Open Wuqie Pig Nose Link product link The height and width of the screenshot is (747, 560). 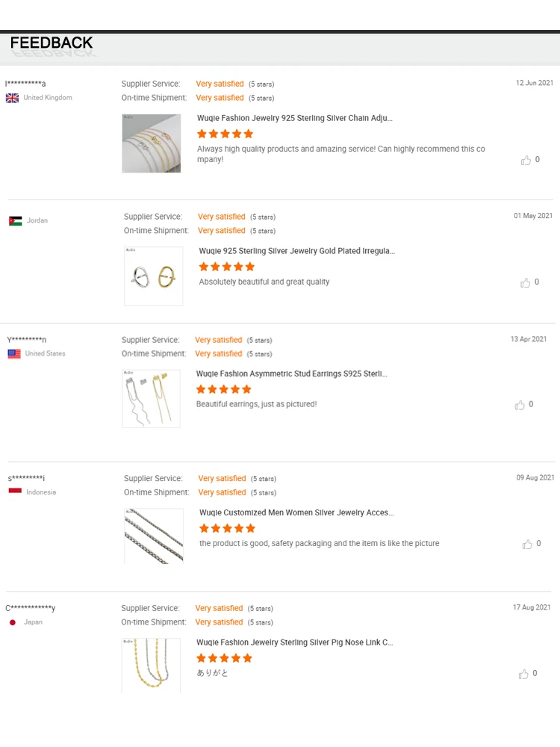point(294,642)
